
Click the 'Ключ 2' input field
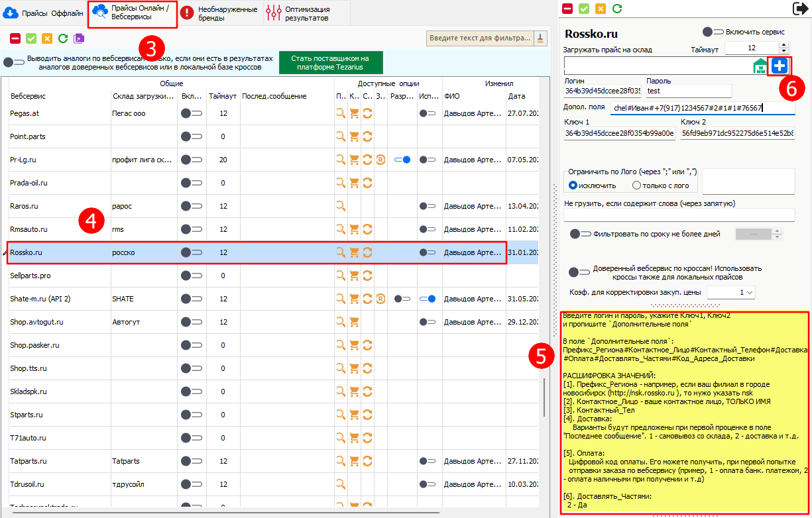(x=737, y=134)
